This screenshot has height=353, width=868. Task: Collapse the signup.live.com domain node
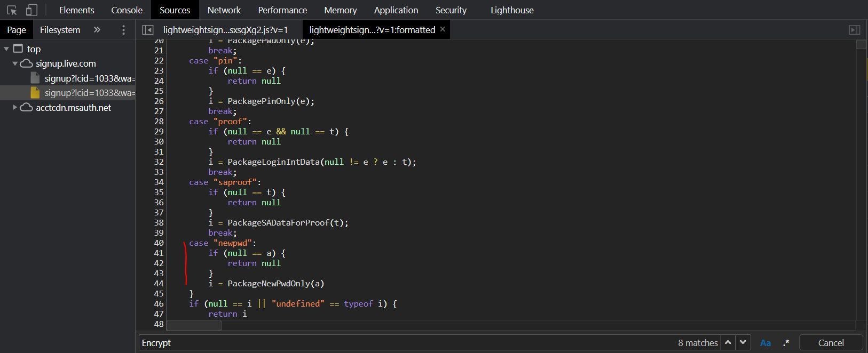[15, 63]
